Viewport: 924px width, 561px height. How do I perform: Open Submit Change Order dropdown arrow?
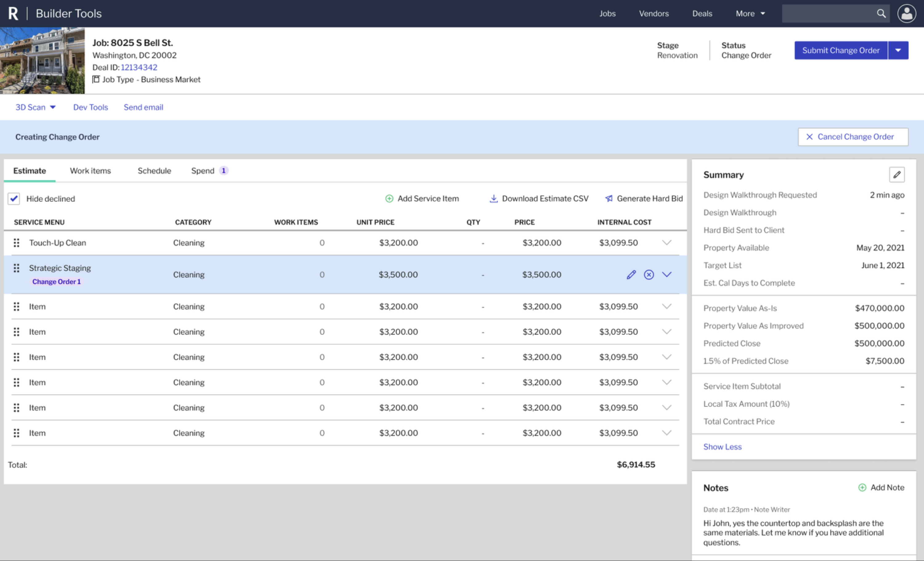pos(898,50)
